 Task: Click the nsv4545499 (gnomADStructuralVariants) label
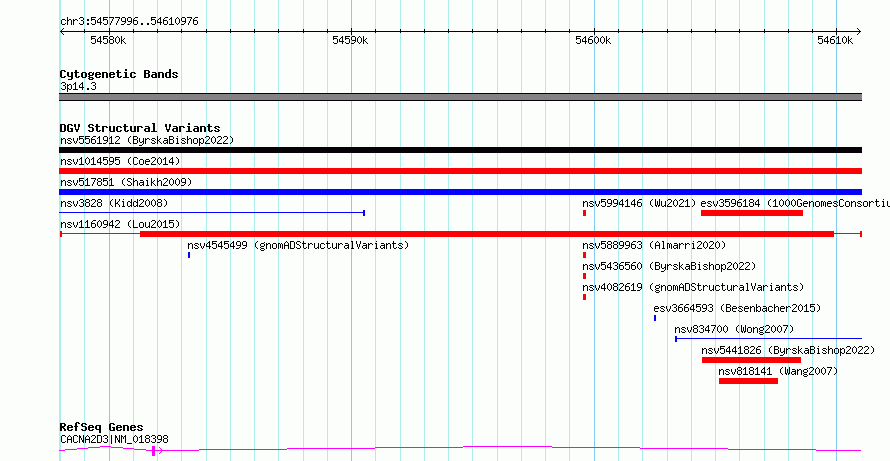pos(298,245)
